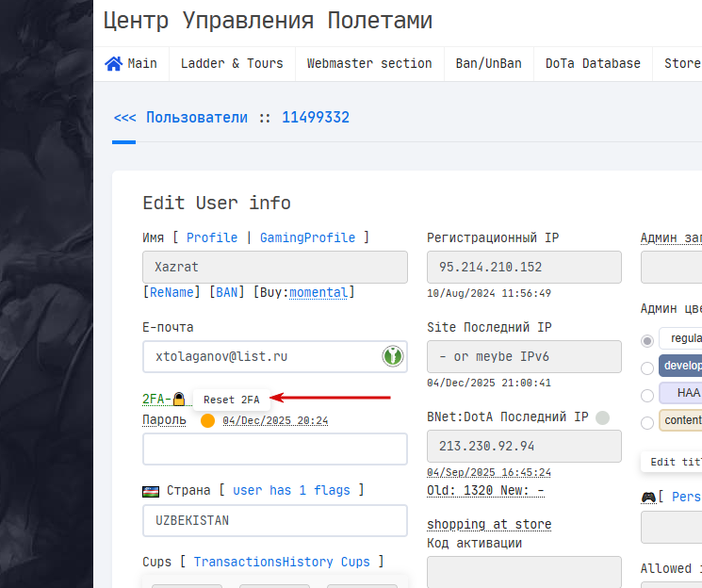Click the momental buy link
The height and width of the screenshot is (588, 702).
pyautogui.click(x=318, y=292)
